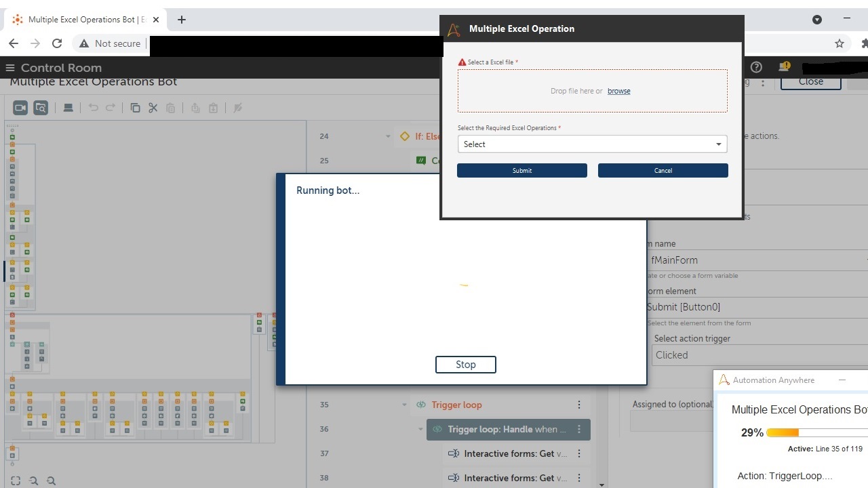Click the "29%" progress percentage

tap(752, 432)
